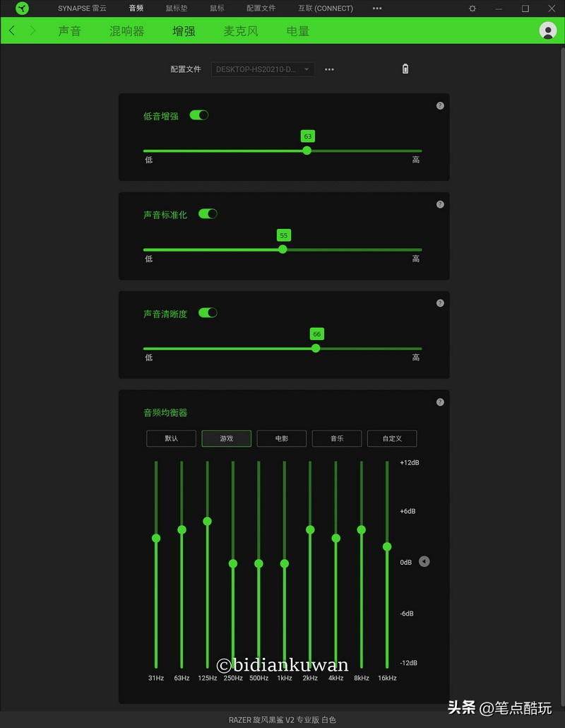Click the Razer Synapse logo icon
565x728 pixels.
pyautogui.click(x=22, y=8)
